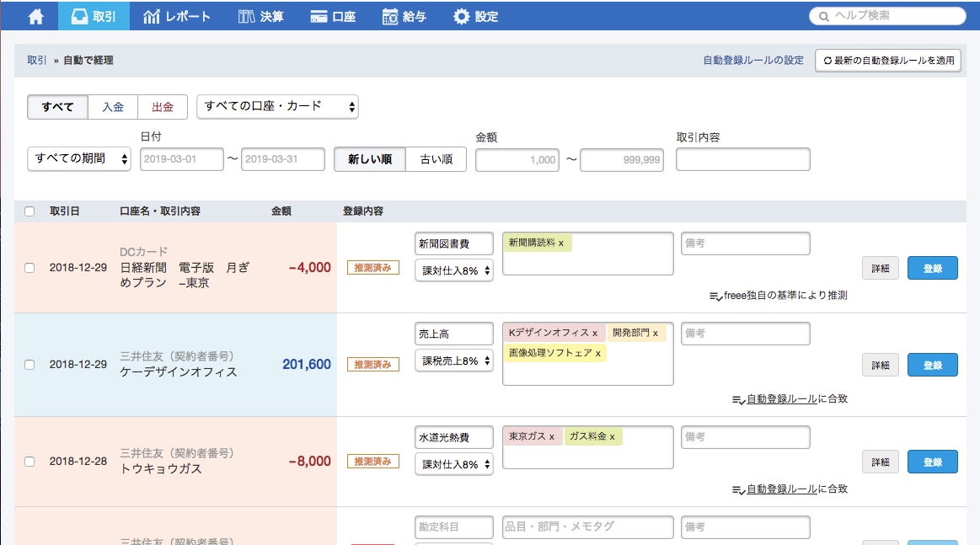Open 自動登録ルール link in トウキョウガス row
This screenshot has width=980, height=545.
782,489
